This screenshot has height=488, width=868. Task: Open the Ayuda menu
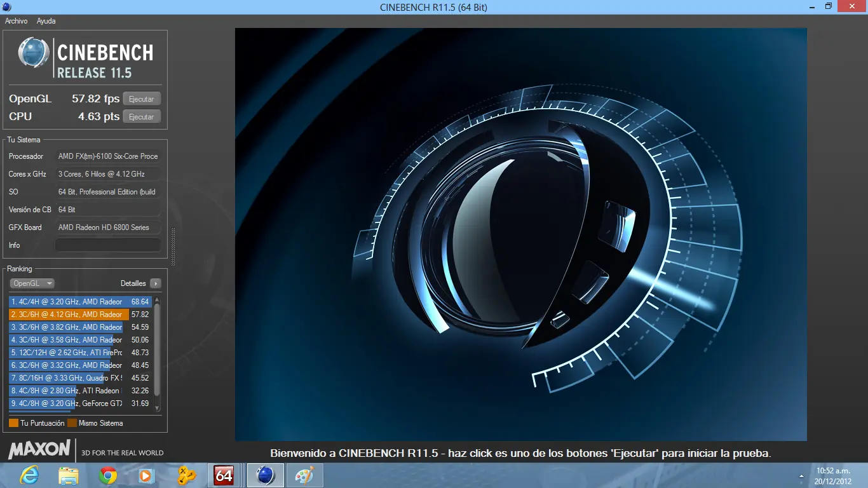point(46,21)
